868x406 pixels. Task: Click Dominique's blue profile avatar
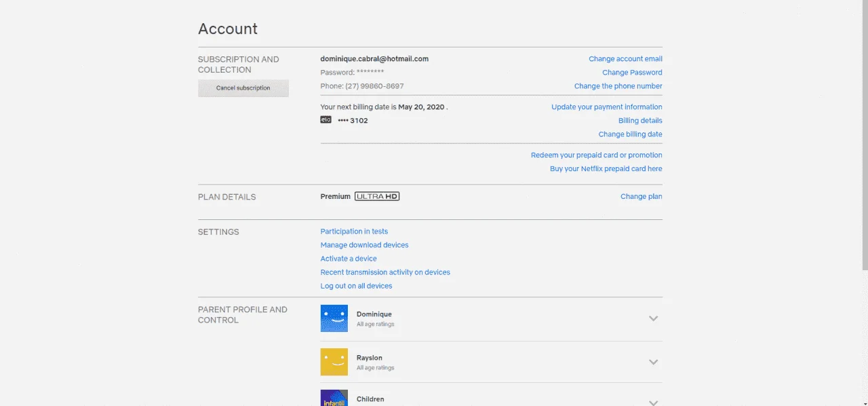334,318
